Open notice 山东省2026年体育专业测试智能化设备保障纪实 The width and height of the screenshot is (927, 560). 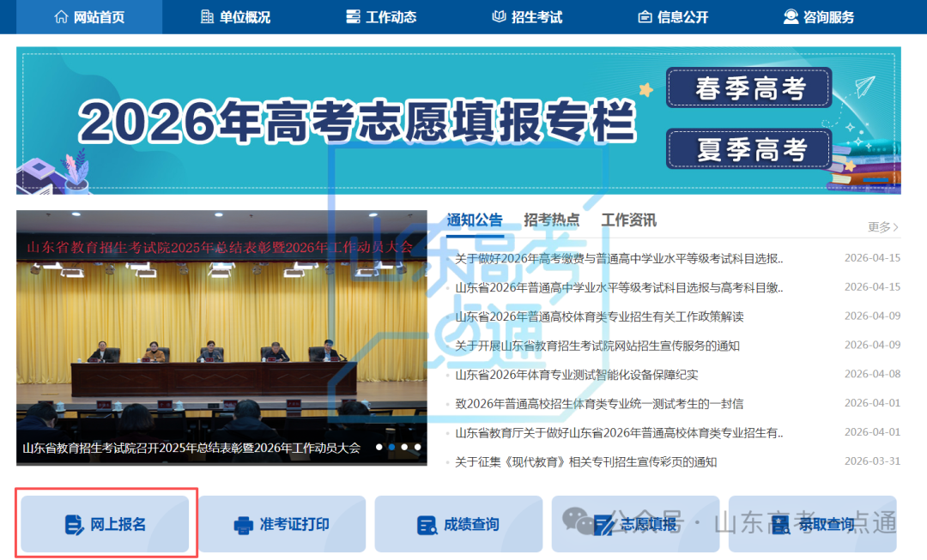(577, 375)
